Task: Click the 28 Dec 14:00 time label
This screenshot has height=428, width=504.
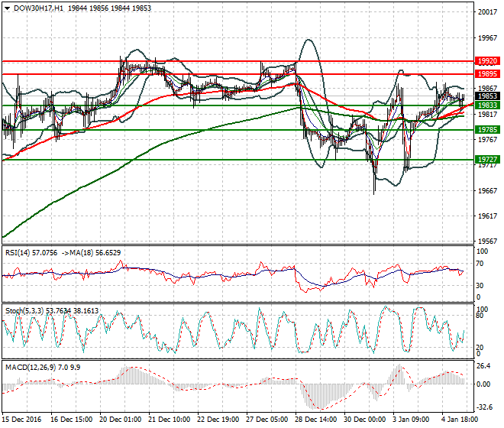Action: tap(315, 420)
